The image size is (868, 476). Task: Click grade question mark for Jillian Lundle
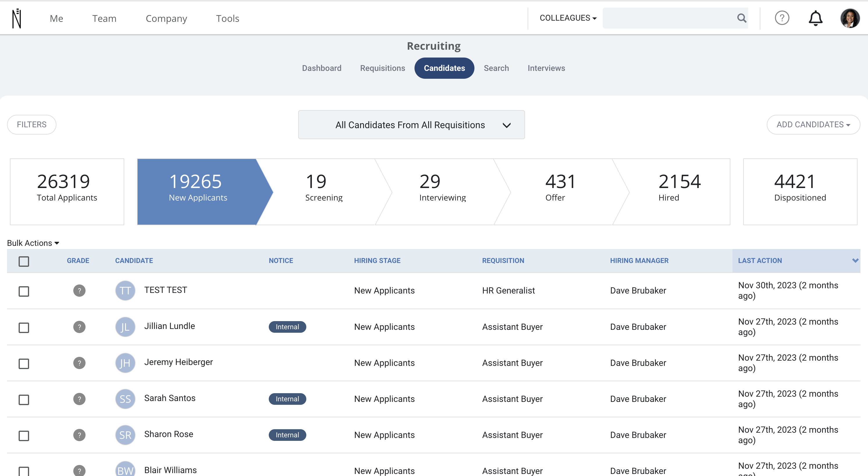click(x=79, y=327)
